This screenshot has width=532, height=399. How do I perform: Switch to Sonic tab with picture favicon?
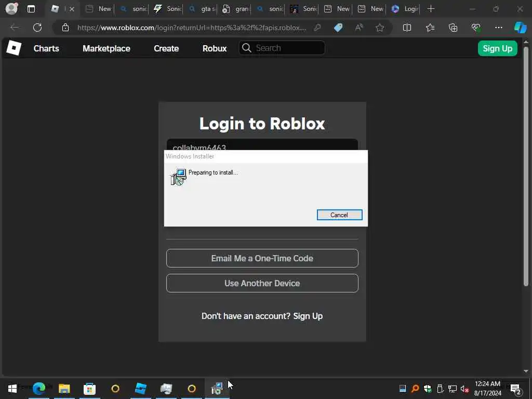tap(303, 9)
